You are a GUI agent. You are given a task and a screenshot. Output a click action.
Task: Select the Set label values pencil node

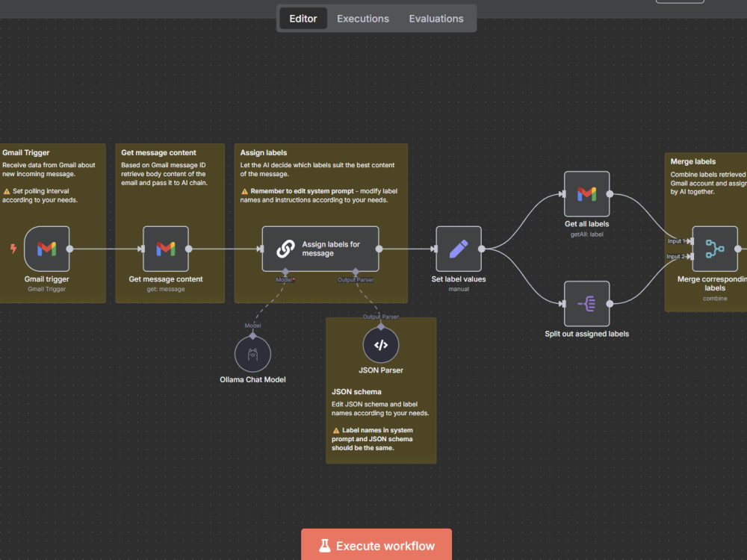click(459, 249)
